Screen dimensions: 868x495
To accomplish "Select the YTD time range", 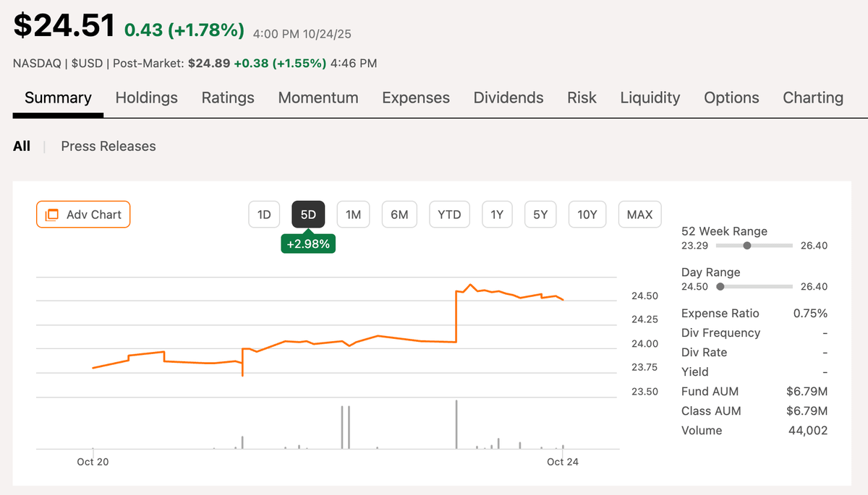I will tap(449, 215).
